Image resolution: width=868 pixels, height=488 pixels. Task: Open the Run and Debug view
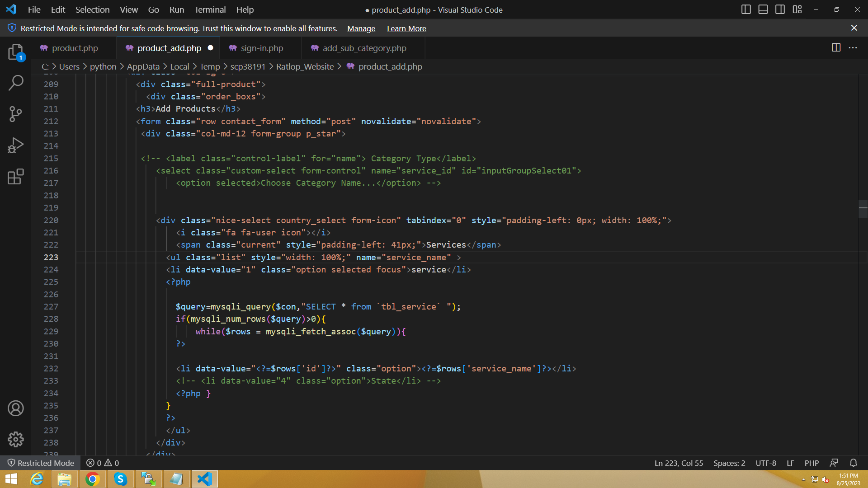pyautogui.click(x=16, y=145)
